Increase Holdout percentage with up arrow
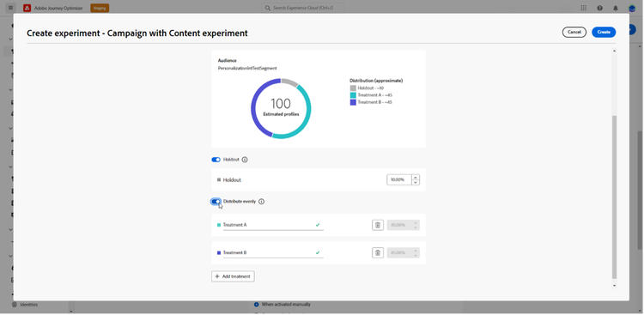This screenshot has height=315, width=644. (x=416, y=178)
